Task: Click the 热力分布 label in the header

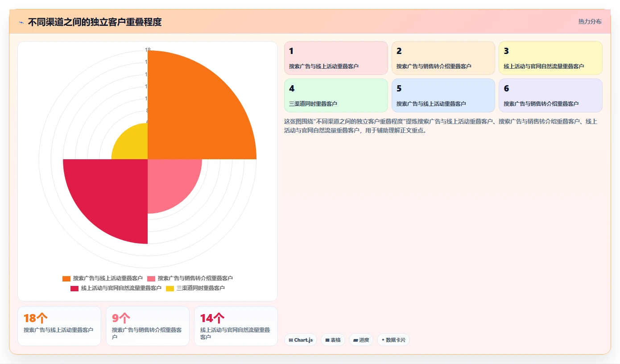Action: [590, 21]
